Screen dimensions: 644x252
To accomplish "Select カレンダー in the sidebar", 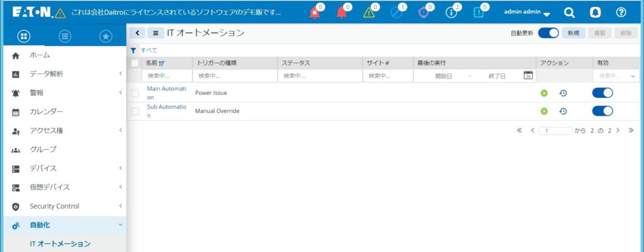I will click(46, 112).
